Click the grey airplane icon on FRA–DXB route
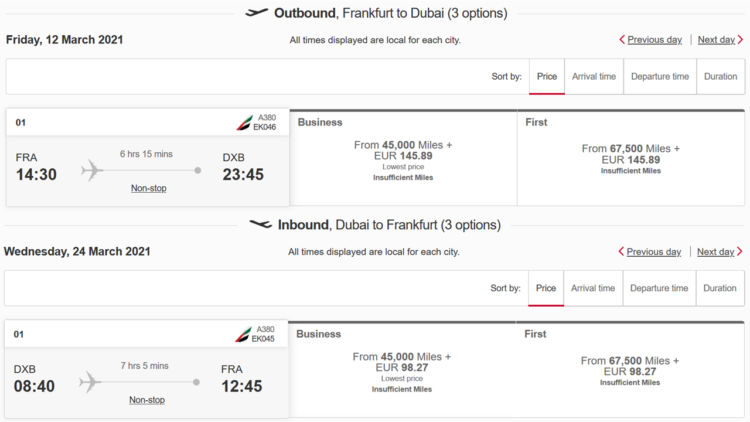The image size is (750, 422). pyautogui.click(x=92, y=170)
